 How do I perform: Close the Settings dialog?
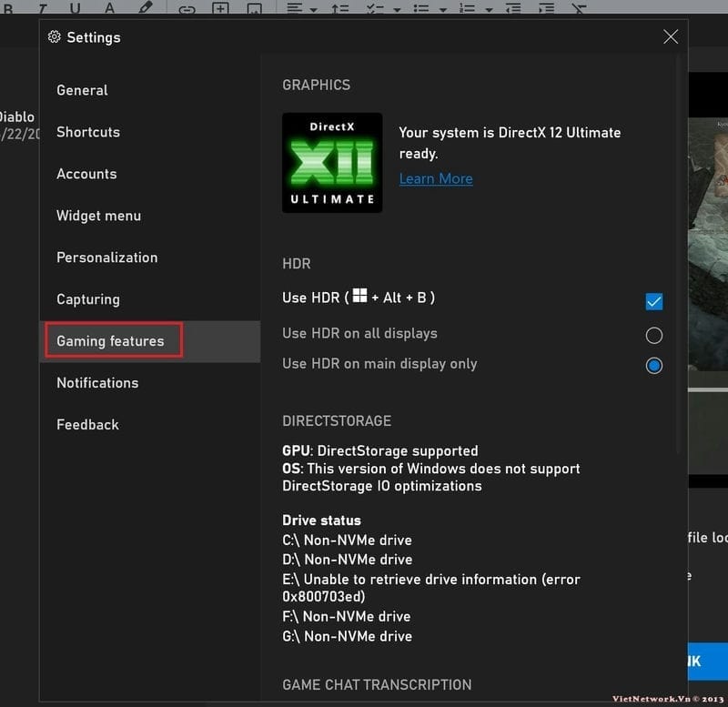(671, 37)
